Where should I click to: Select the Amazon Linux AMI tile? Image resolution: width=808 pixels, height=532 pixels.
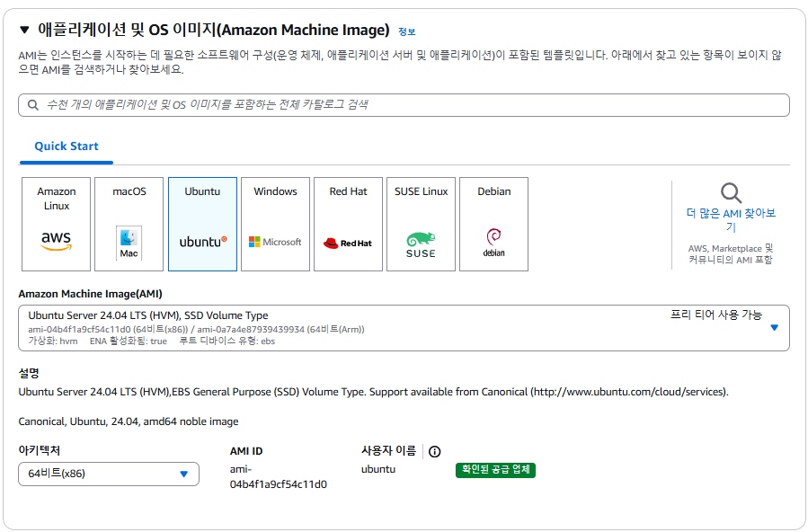coord(56,224)
